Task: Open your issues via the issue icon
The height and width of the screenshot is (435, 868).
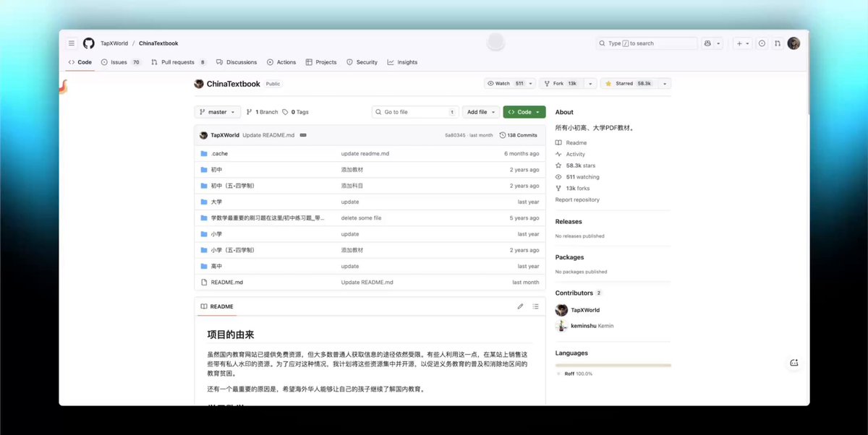Action: [x=761, y=43]
